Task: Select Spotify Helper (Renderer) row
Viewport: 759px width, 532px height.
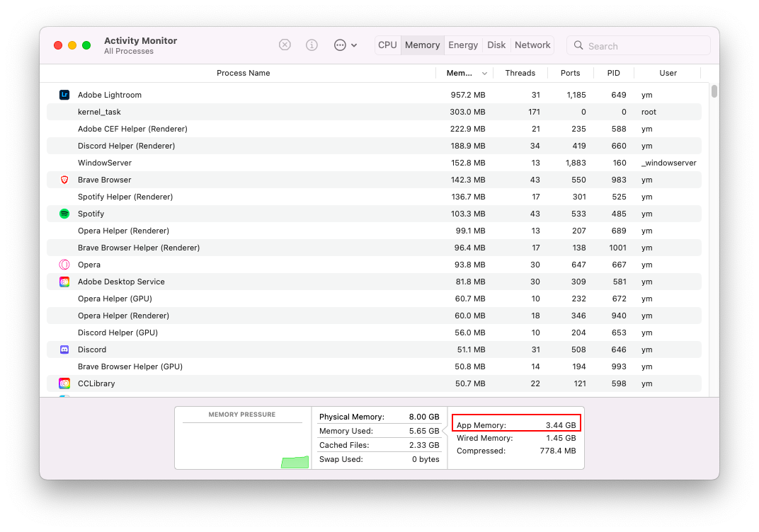Action: pyautogui.click(x=374, y=197)
